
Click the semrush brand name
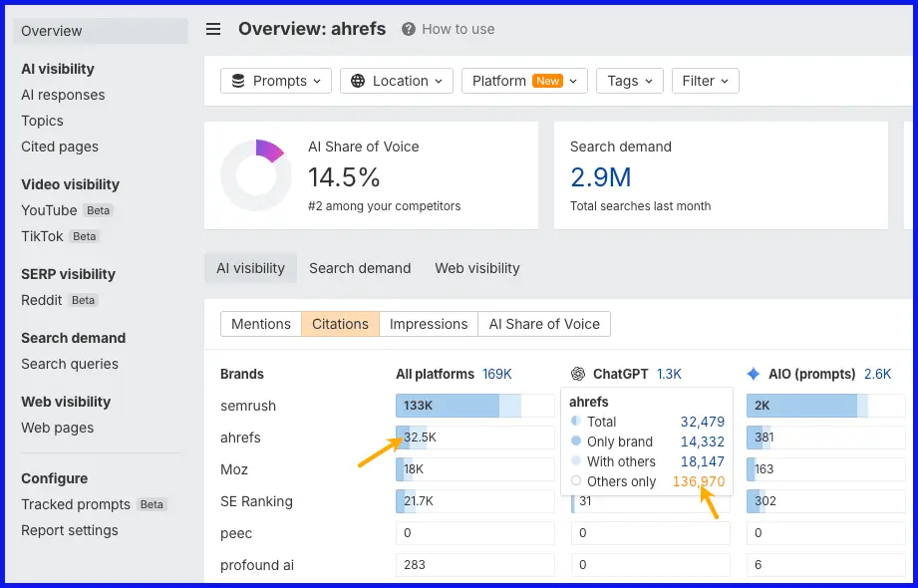tap(248, 406)
